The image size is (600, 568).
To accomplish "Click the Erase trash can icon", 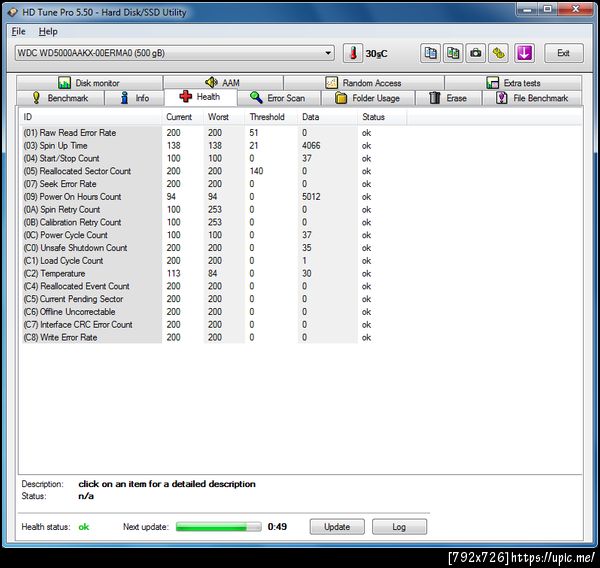I will [434, 98].
